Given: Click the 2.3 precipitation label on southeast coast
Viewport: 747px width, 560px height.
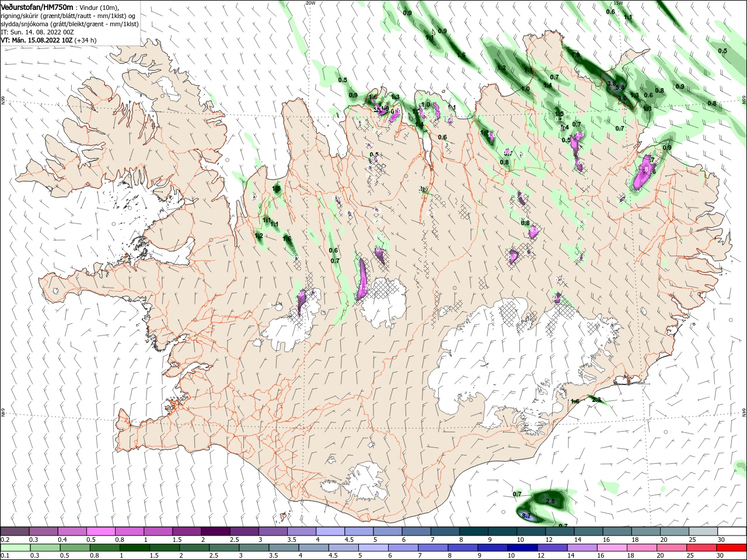Looking at the screenshot, I should (596, 399).
